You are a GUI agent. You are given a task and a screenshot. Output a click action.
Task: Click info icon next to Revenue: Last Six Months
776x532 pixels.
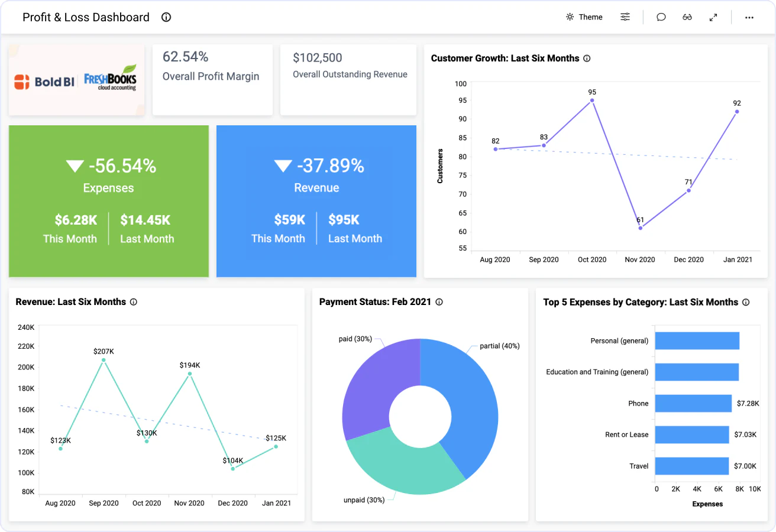[134, 302]
